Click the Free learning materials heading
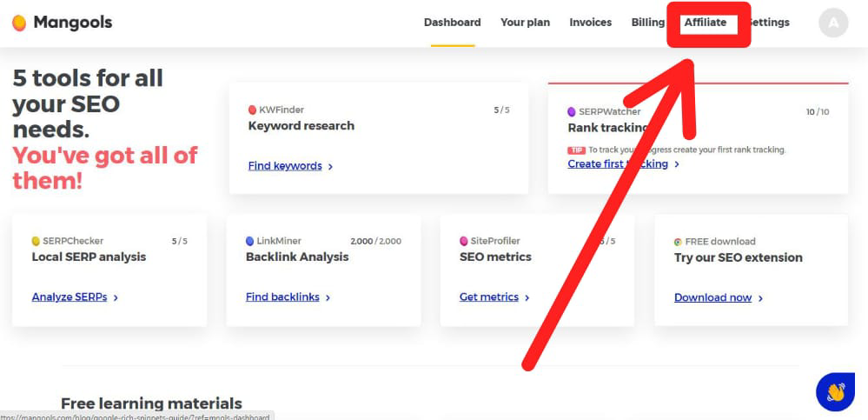Image resolution: width=868 pixels, height=420 pixels. click(151, 403)
